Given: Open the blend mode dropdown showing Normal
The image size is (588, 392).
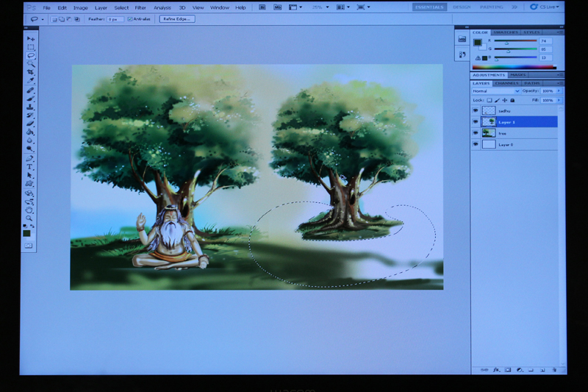Looking at the screenshot, I should [x=495, y=91].
